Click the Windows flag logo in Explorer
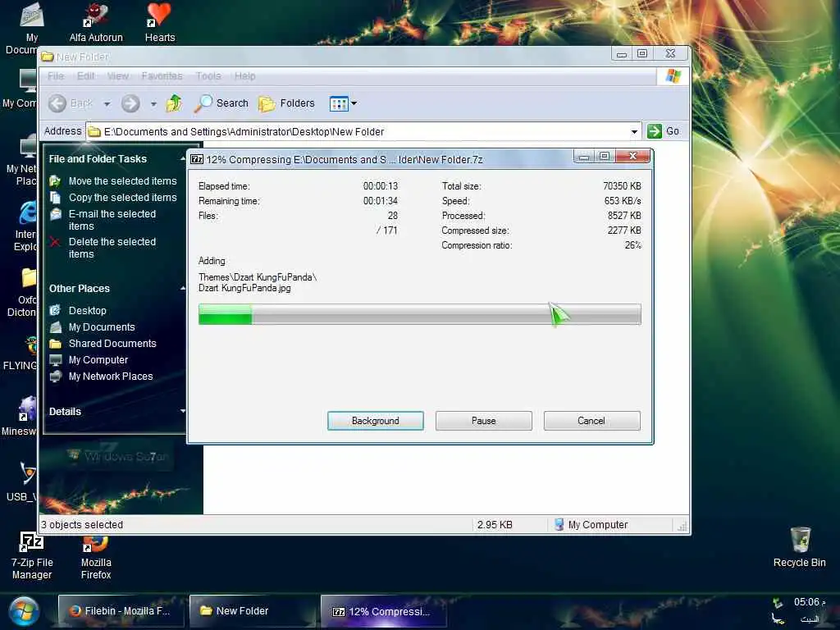The image size is (840, 630). [673, 76]
